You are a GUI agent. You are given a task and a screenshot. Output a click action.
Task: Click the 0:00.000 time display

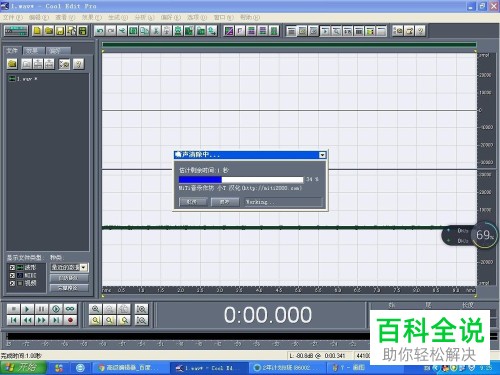pyautogui.click(x=268, y=315)
